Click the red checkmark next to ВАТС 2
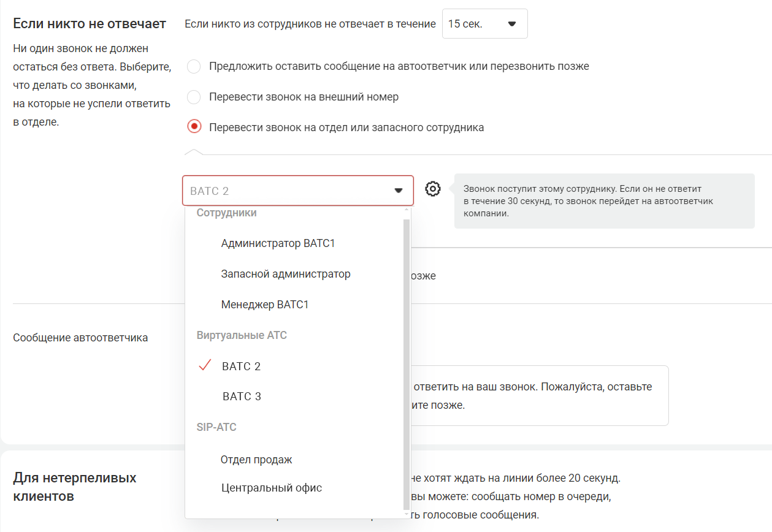This screenshot has width=772, height=532. [205, 366]
